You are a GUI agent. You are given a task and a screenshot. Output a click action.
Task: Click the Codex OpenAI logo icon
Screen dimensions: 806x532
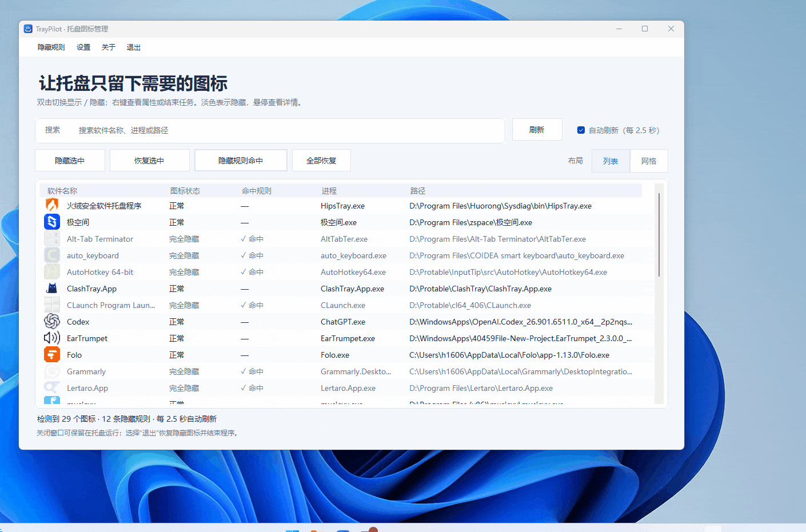[52, 321]
